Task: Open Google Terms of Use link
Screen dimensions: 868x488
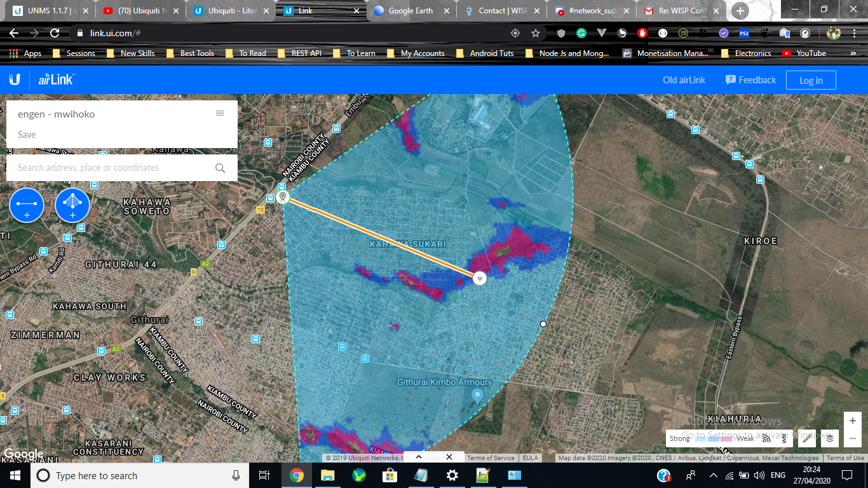Action: coord(845,458)
